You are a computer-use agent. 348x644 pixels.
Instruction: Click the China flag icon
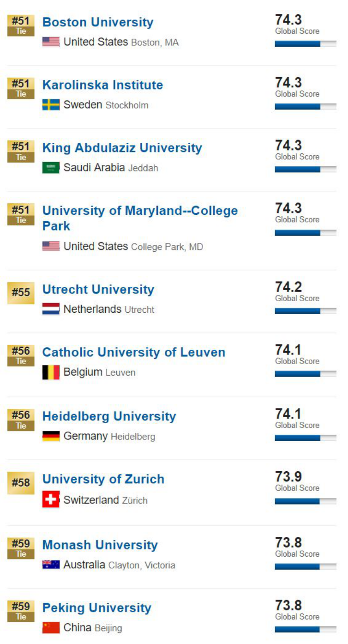tap(51, 628)
